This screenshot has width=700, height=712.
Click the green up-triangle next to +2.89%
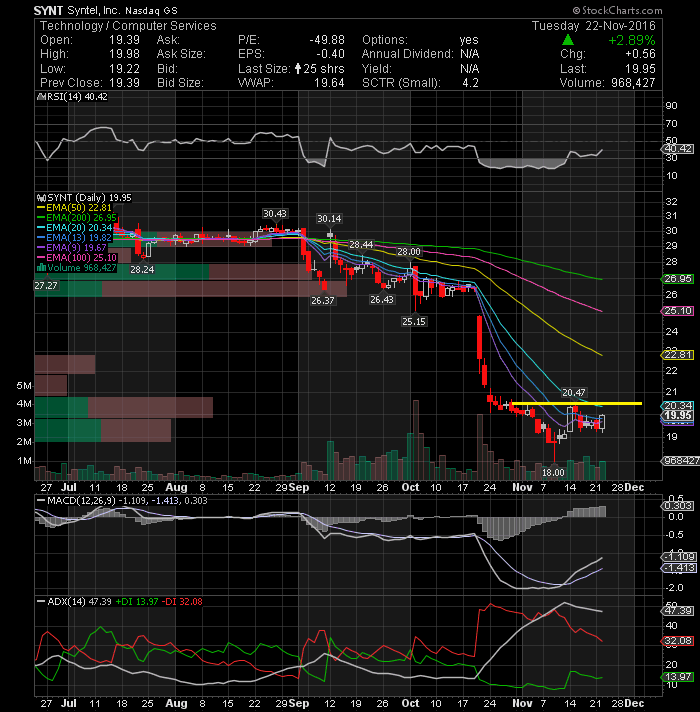(x=567, y=40)
